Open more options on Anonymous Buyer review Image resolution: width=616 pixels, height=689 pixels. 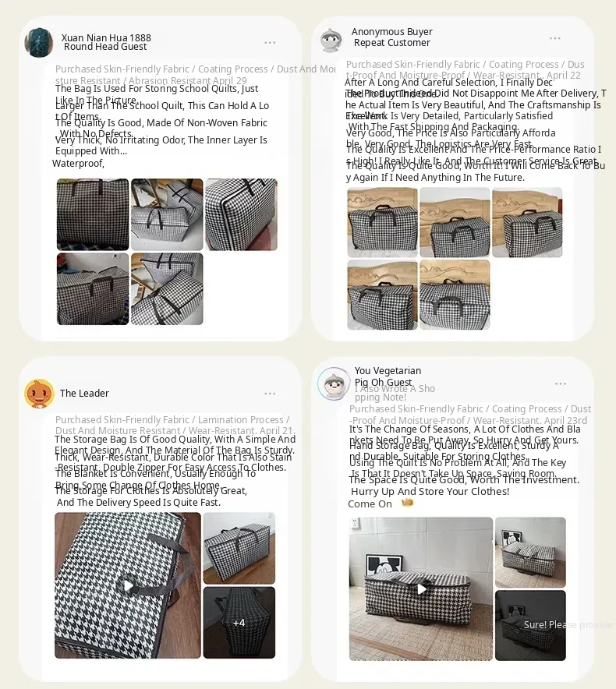pyautogui.click(x=555, y=38)
